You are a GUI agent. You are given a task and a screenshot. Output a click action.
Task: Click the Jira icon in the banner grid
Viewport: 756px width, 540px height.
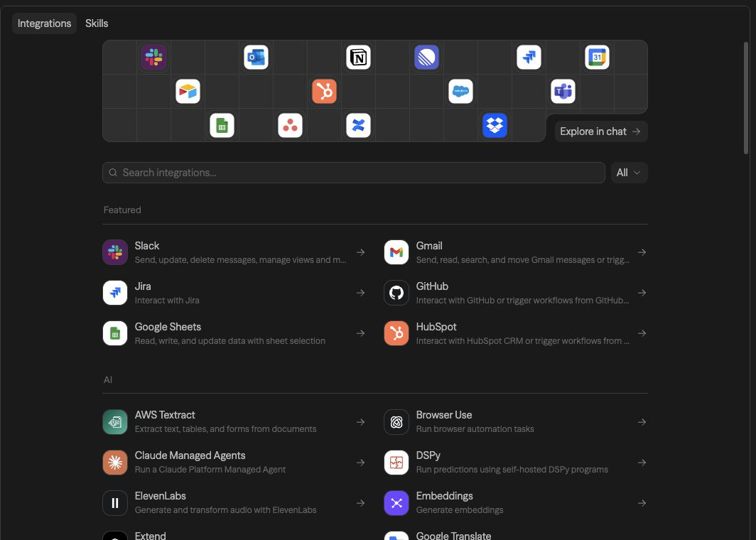529,58
